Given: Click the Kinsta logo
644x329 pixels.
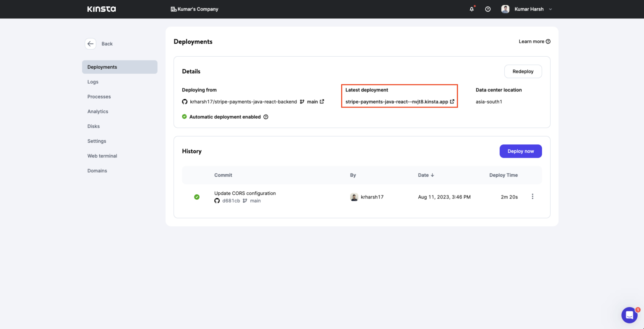Looking at the screenshot, I should [101, 9].
